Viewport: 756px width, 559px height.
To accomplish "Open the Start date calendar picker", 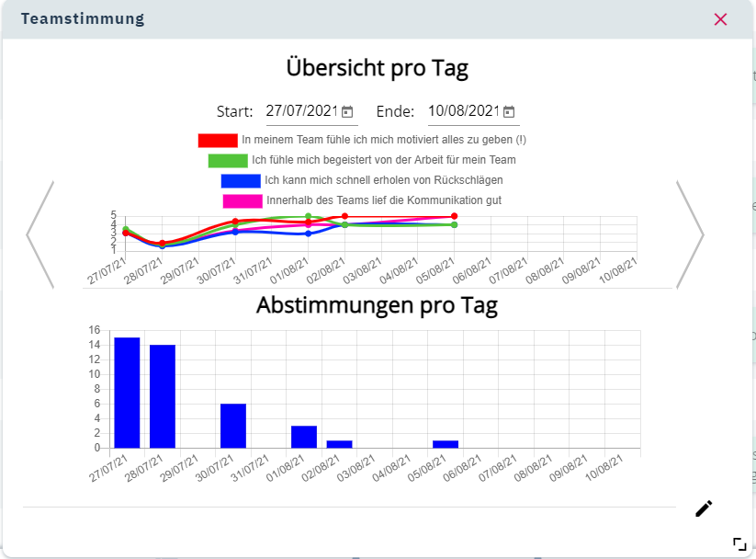I will tap(347, 112).
